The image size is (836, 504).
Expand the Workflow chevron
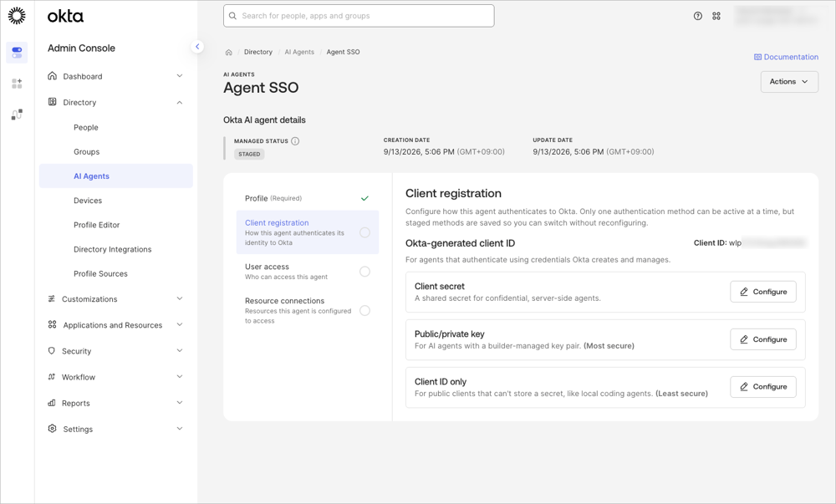click(180, 377)
